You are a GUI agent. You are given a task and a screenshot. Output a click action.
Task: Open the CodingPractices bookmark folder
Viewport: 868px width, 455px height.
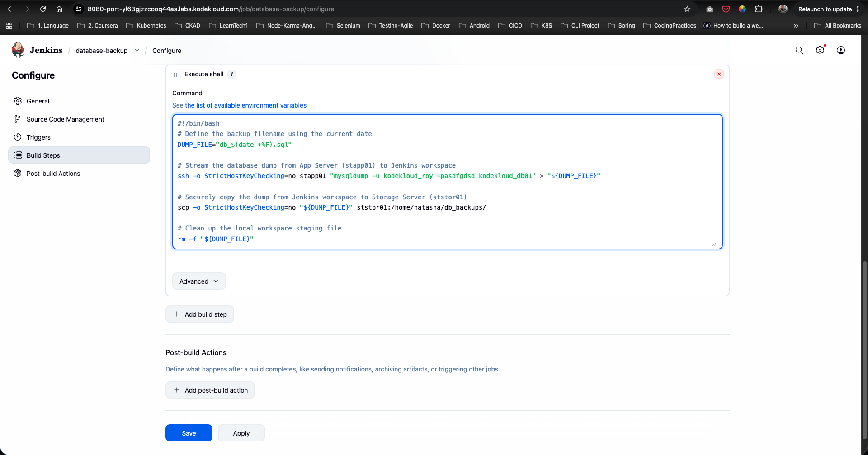[670, 26]
